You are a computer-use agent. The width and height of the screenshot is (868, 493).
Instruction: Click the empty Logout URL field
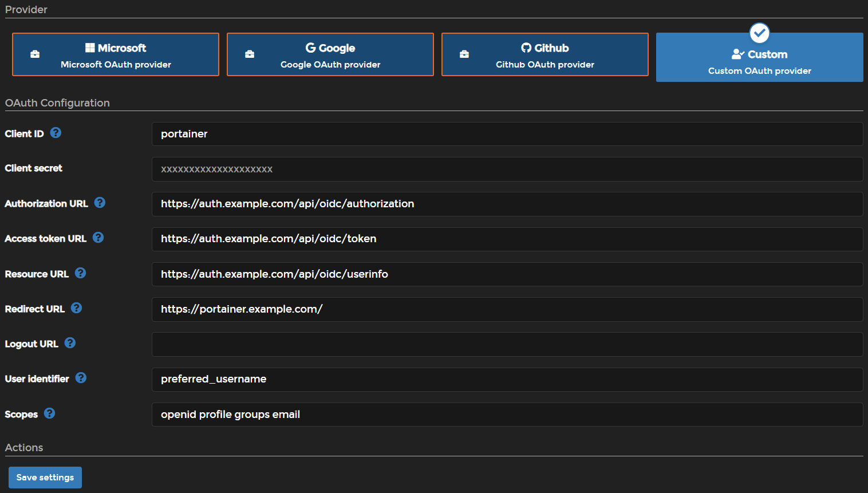pyautogui.click(x=507, y=345)
